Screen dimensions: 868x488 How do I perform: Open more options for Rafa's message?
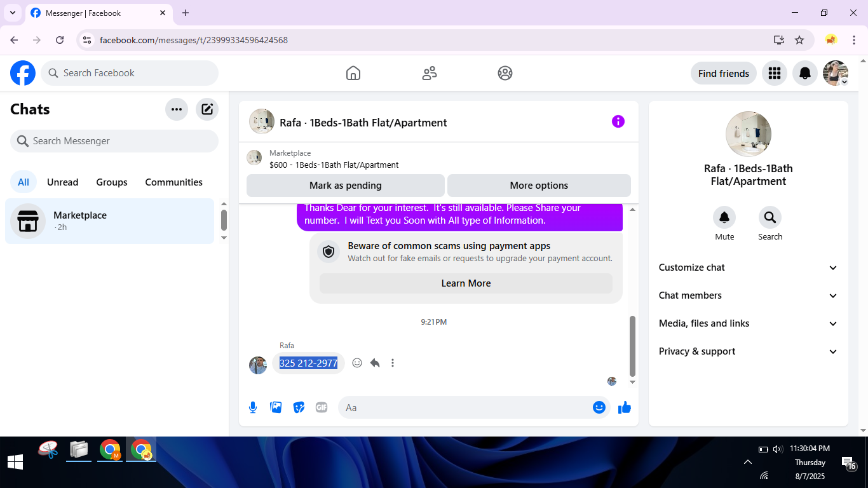[x=393, y=363]
